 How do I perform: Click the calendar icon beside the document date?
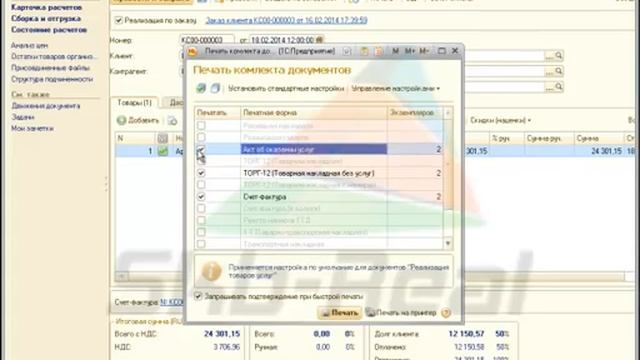[x=319, y=40]
